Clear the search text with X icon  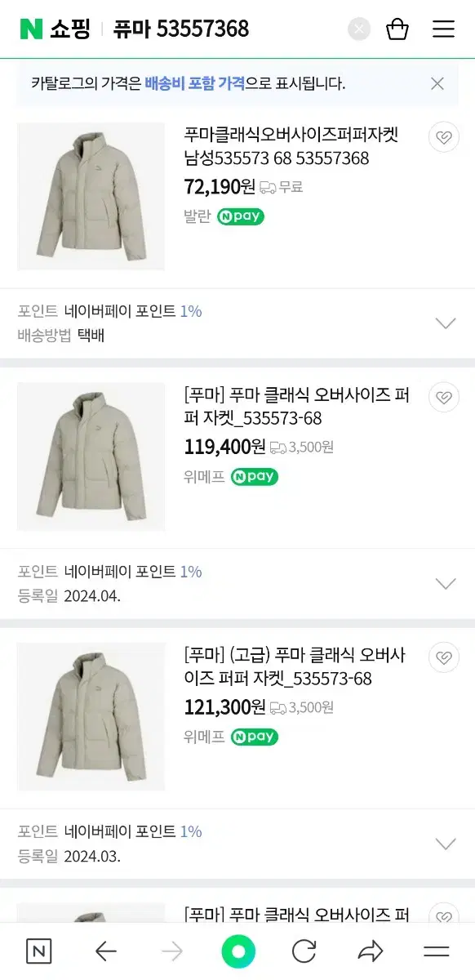tap(359, 29)
